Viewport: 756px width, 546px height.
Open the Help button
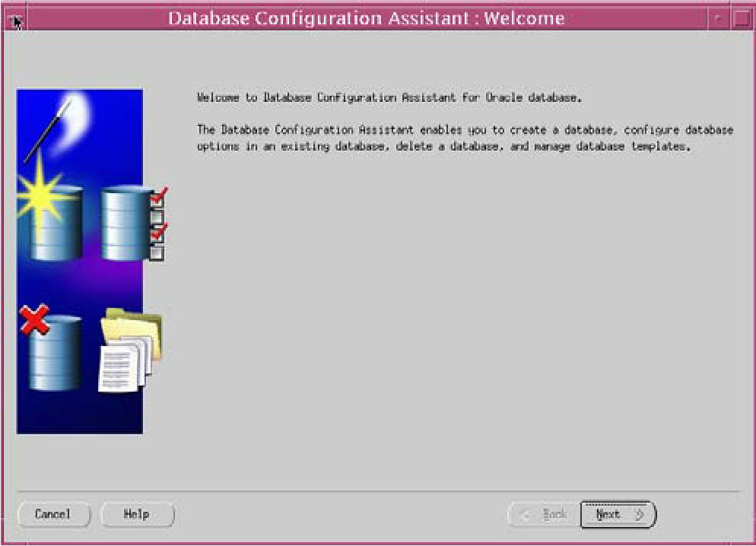click(137, 514)
